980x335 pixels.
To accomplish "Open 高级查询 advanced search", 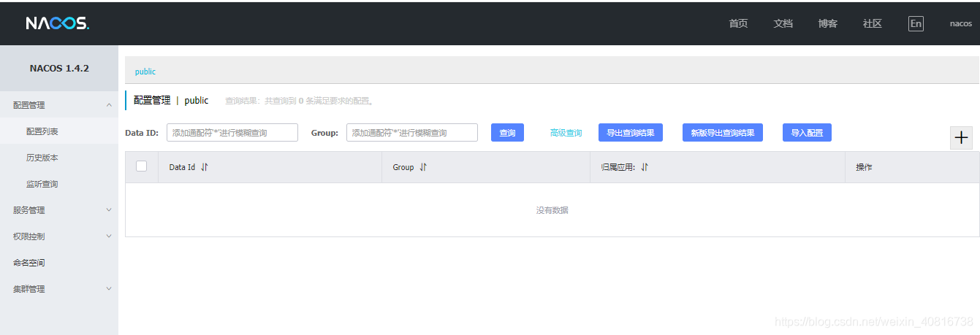I will click(x=566, y=133).
